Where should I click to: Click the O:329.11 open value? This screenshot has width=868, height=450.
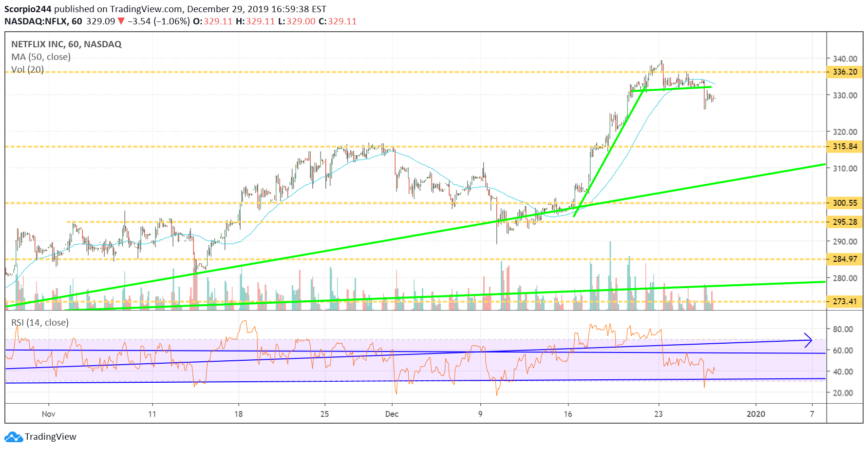(213, 21)
